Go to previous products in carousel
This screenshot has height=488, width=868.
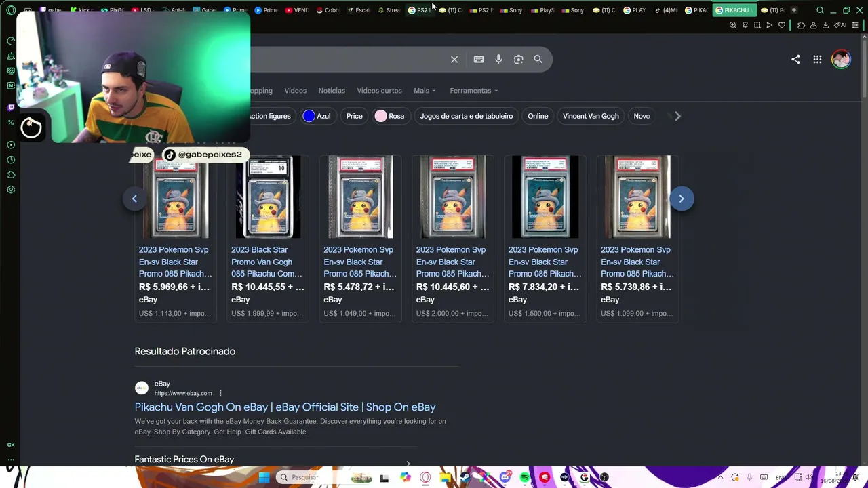pos(134,199)
